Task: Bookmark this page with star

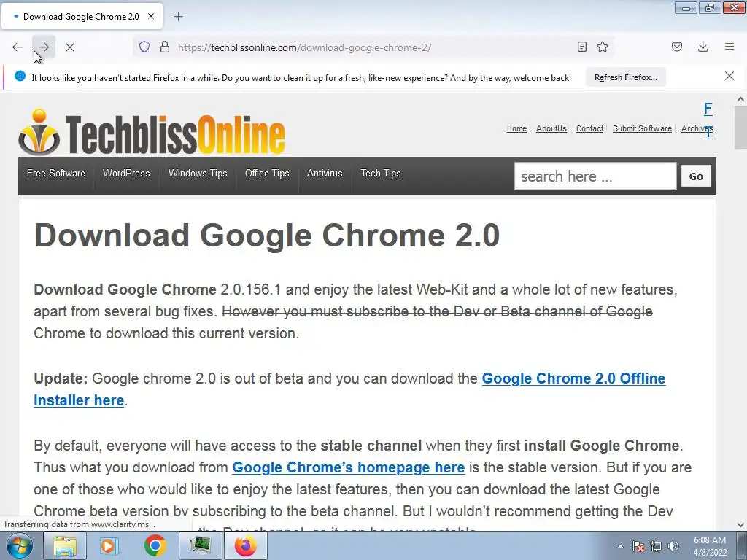Action: click(603, 47)
